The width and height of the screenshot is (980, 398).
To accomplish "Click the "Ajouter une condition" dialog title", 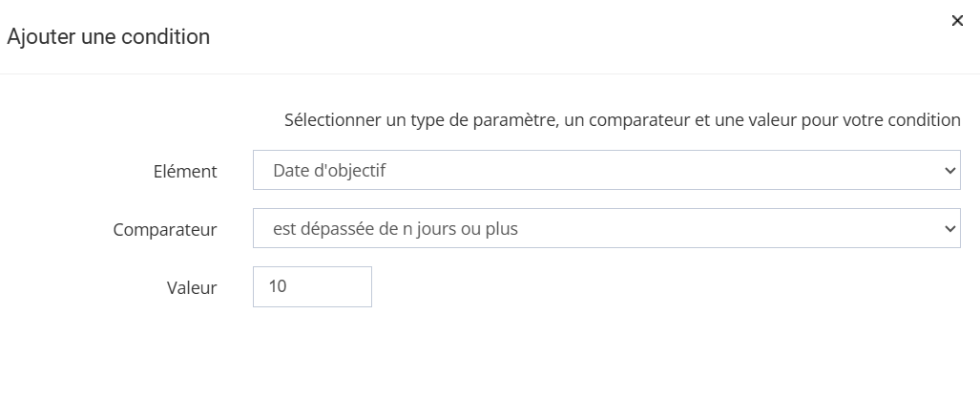I will point(108,37).
